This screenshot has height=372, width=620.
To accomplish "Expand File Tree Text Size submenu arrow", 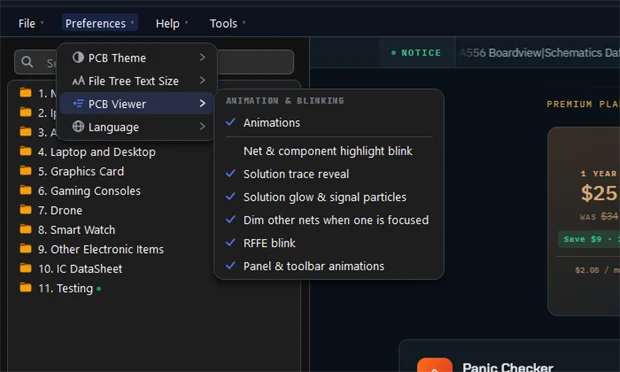I will click(202, 80).
